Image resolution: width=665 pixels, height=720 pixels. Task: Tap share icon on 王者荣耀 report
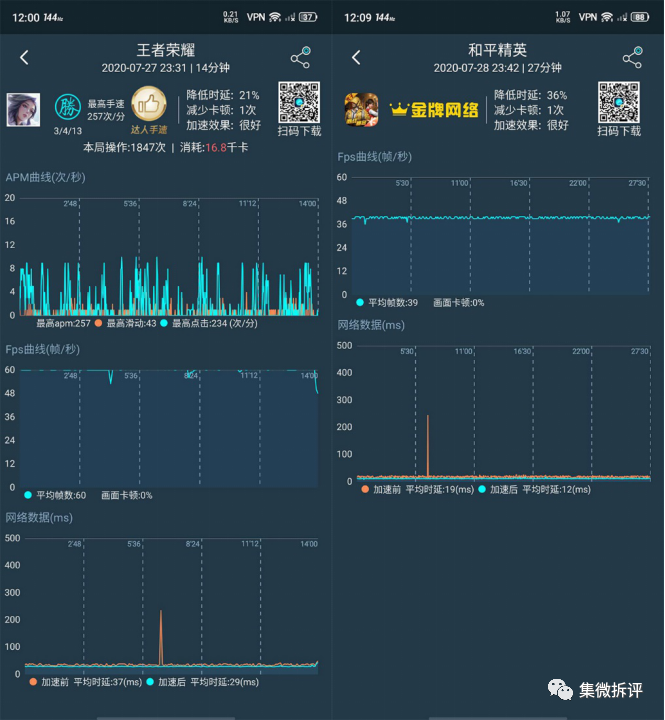(x=301, y=57)
